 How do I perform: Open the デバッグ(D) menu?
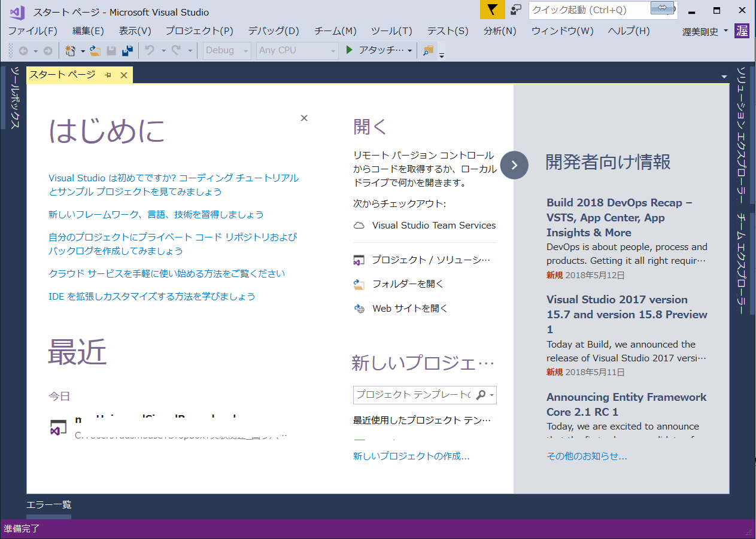point(274,31)
